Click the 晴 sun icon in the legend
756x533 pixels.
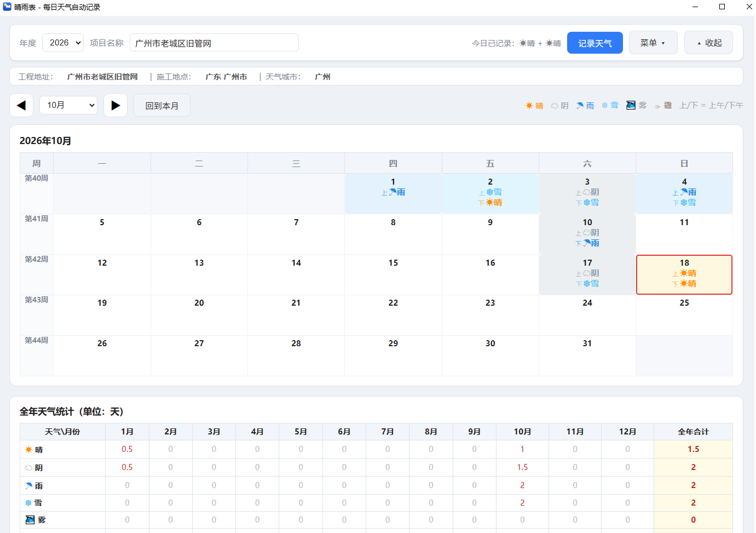click(529, 105)
